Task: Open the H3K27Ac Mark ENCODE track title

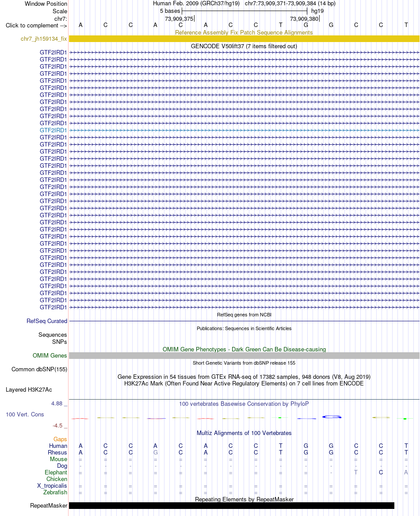Action: (x=244, y=384)
